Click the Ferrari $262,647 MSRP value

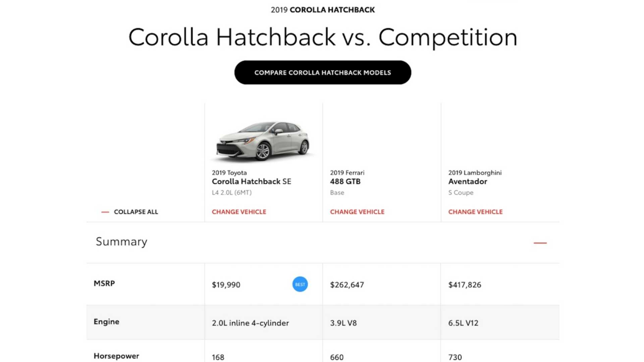347,285
